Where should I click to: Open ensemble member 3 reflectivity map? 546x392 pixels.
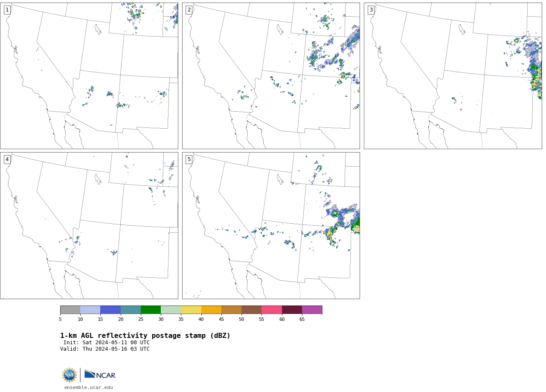coord(453,76)
